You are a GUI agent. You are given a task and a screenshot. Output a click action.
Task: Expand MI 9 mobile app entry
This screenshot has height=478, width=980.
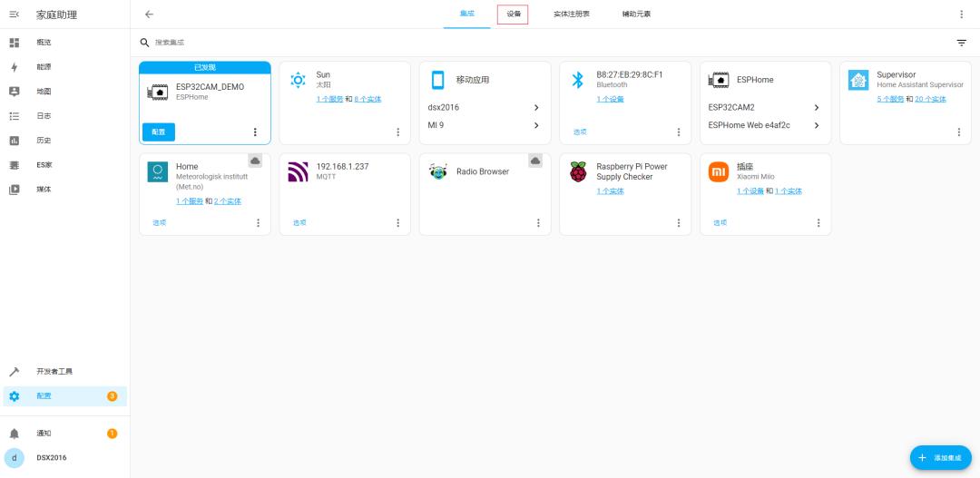485,125
